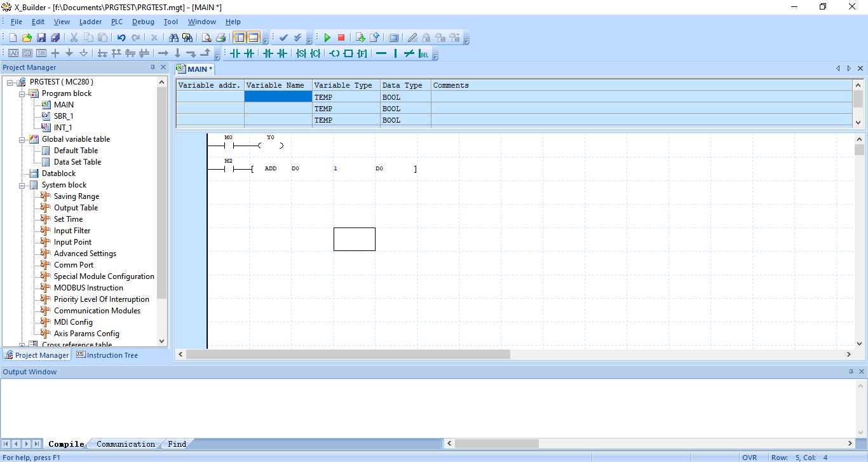868x462 pixels.
Task: Collapse the Program block tree node
Action: tap(22, 93)
